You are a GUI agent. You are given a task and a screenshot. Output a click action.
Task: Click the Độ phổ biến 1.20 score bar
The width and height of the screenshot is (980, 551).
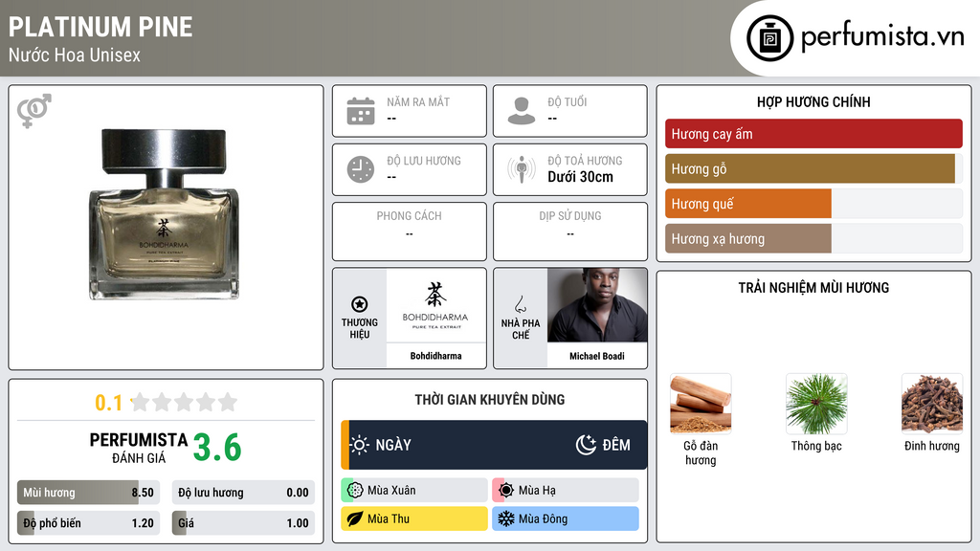coord(88,523)
